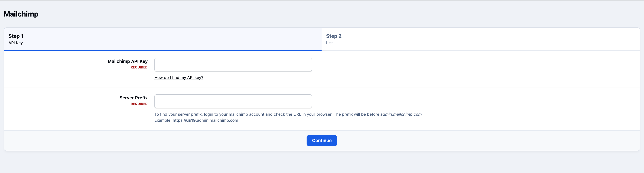Click into the Server Prefix input field
644x173 pixels.
(233, 101)
